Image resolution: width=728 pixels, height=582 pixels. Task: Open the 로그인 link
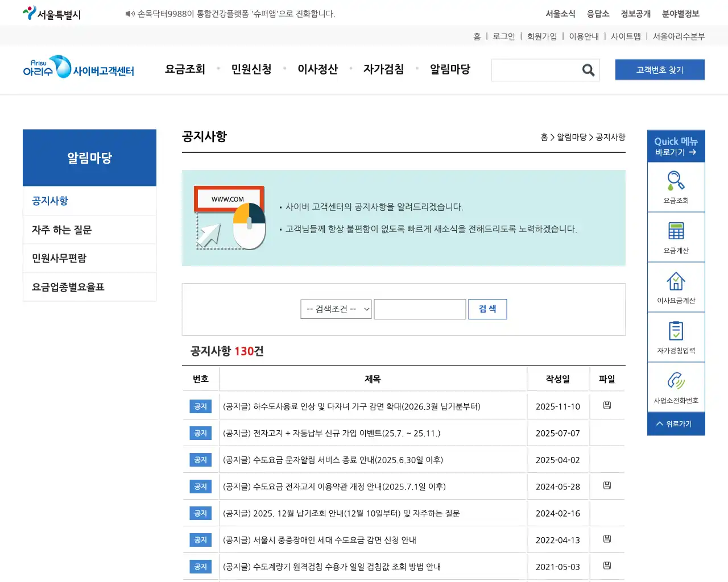coord(503,36)
